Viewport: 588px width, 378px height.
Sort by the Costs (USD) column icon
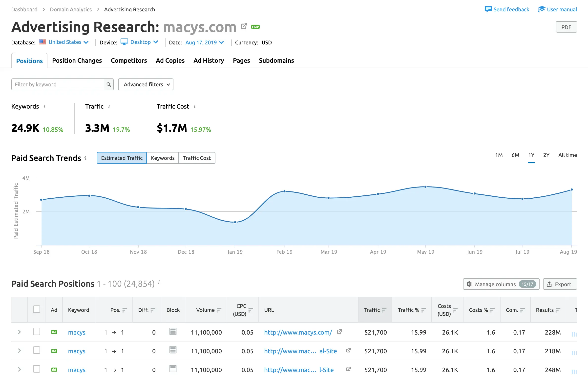[x=455, y=310]
